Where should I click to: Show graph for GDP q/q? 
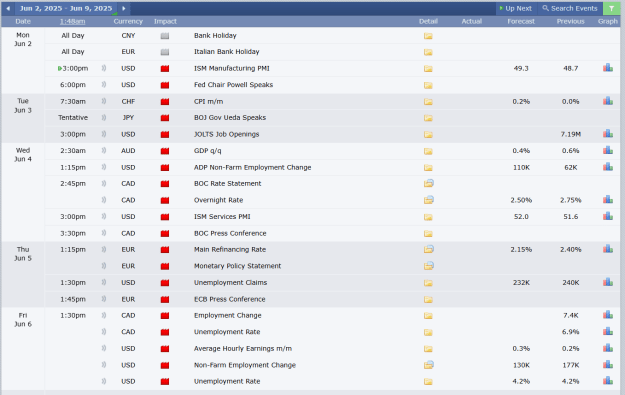pos(608,150)
